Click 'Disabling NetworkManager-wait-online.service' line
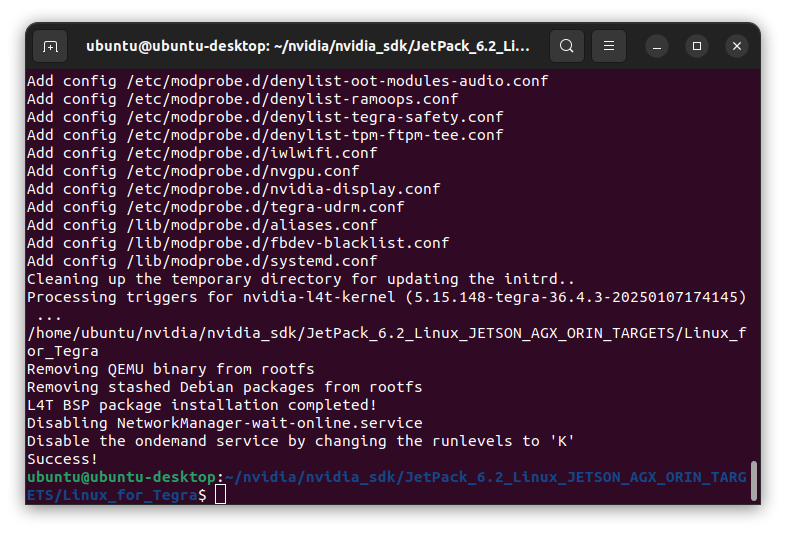Image resolution: width=786 pixels, height=533 pixels. click(x=225, y=423)
